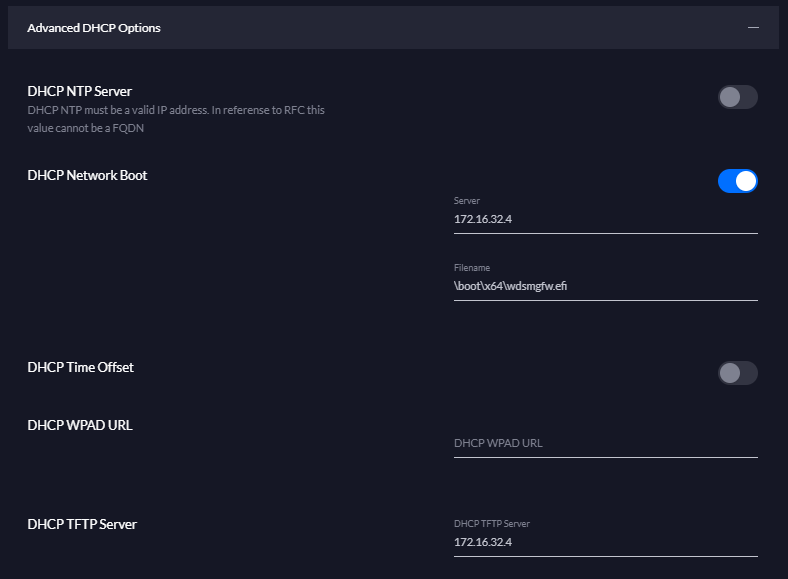The width and height of the screenshot is (788, 579).
Task: Click the filename value \boot\x64\wdsmgfw.efi
Action: 511,285
